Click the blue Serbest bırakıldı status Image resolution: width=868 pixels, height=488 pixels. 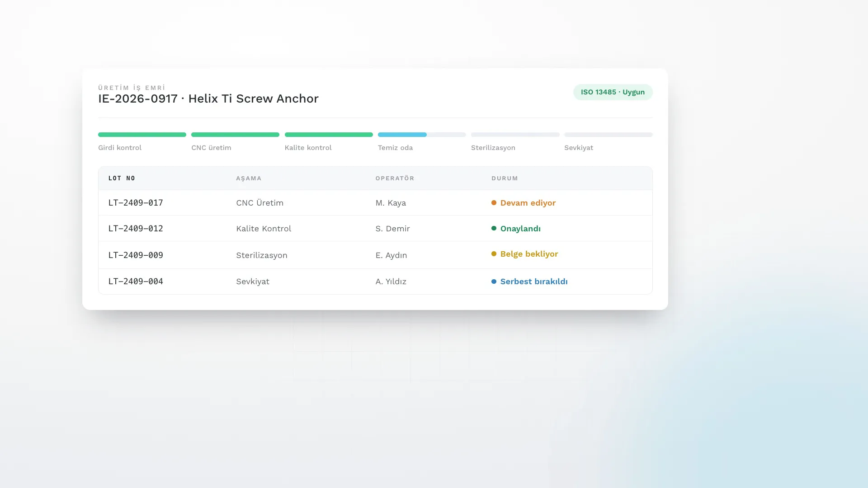(x=529, y=282)
